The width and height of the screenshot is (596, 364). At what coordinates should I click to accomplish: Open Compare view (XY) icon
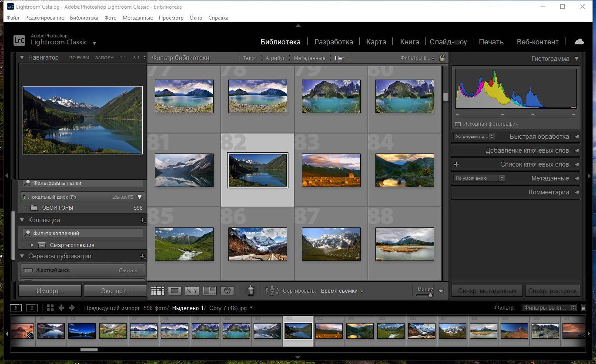pos(192,291)
